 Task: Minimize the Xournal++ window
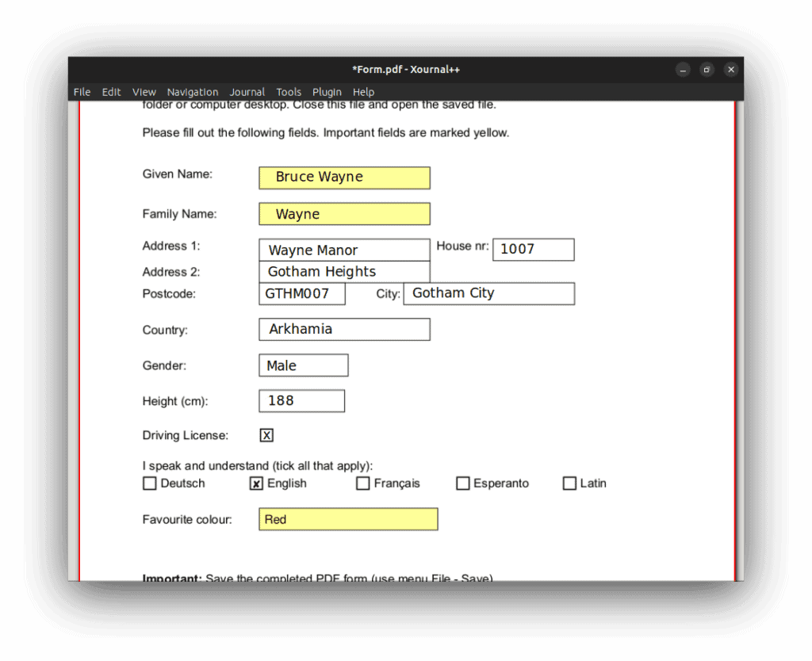(683, 70)
